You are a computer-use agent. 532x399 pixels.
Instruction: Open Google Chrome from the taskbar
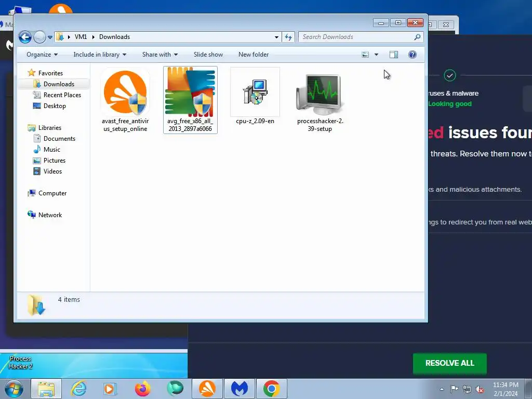271,389
